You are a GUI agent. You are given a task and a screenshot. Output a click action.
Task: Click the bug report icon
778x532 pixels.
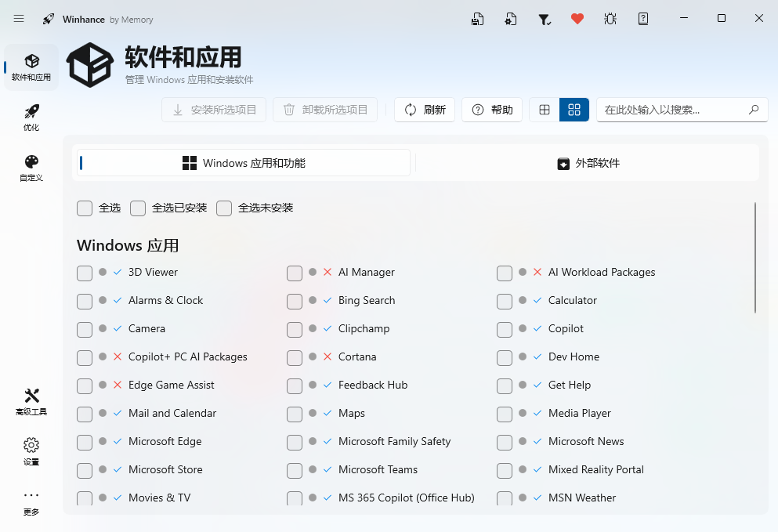pos(610,19)
